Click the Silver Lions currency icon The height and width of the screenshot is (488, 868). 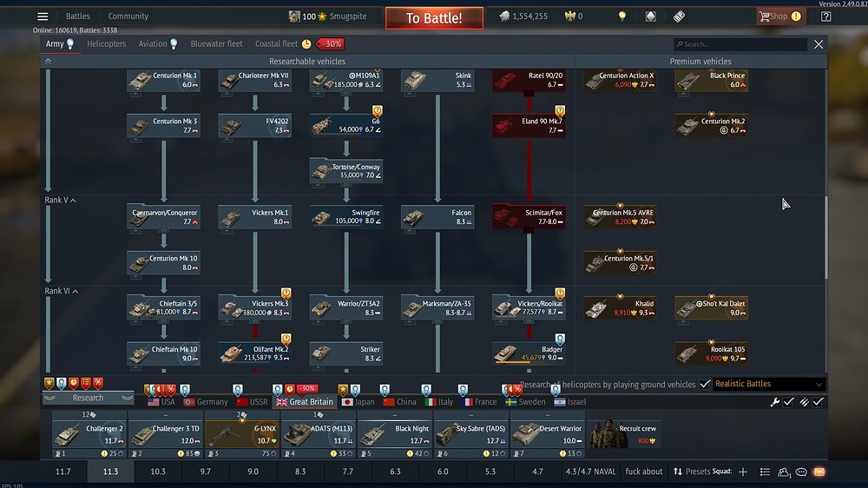pyautogui.click(x=504, y=16)
